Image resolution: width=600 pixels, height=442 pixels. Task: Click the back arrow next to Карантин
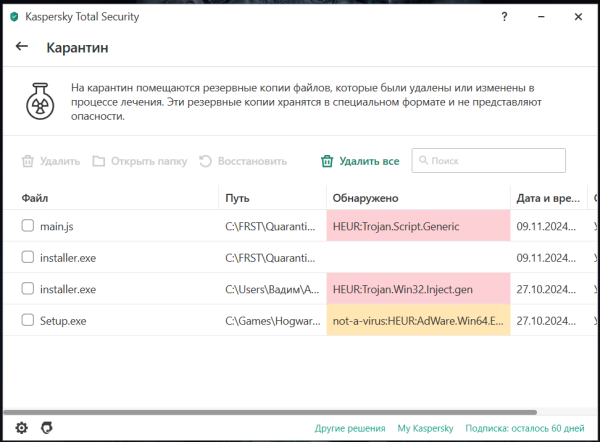(x=22, y=46)
